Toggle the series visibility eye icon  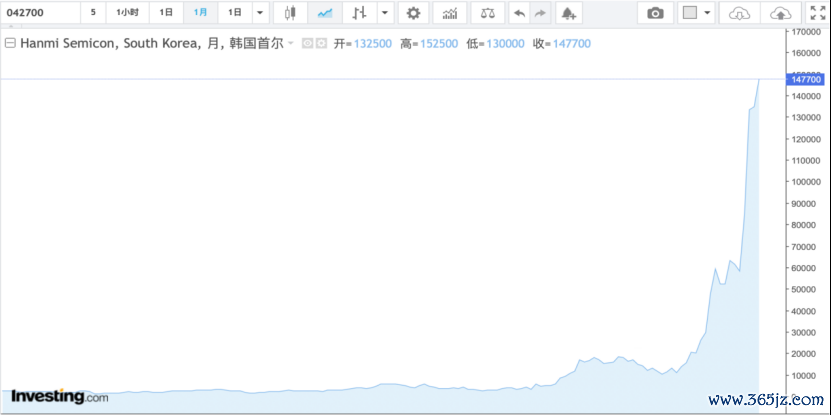307,43
